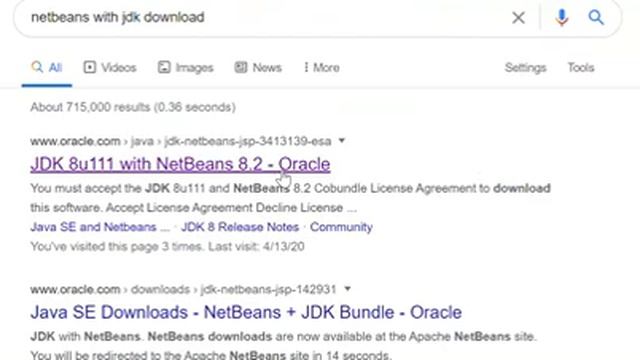Click the 'About 715,000 results' count text
This screenshot has width=640, height=360.
coord(133,107)
